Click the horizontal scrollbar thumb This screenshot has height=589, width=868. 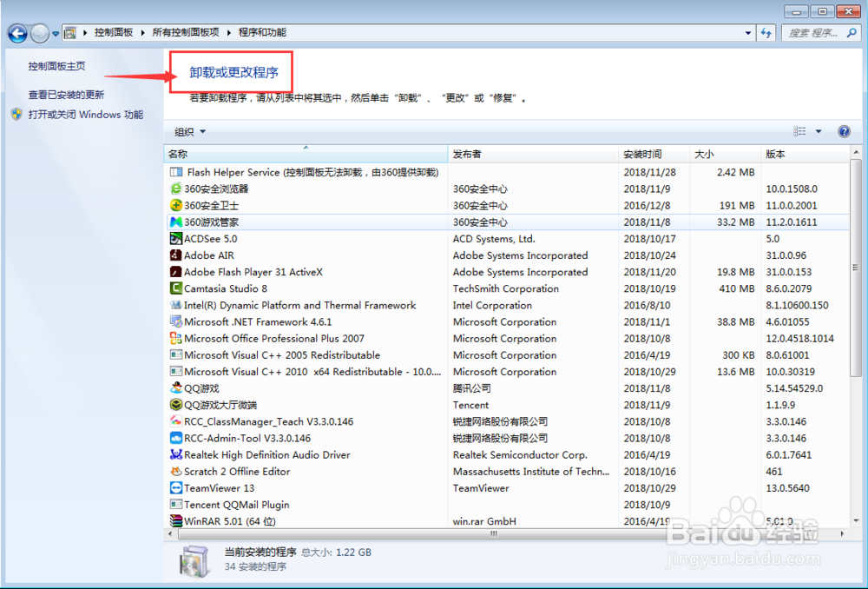(x=493, y=534)
